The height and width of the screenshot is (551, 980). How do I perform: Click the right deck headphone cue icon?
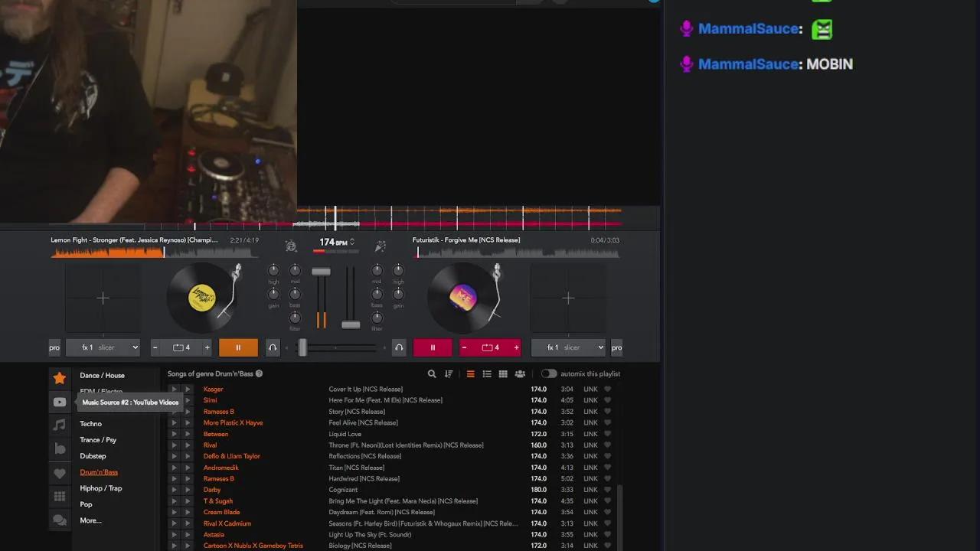tap(399, 347)
